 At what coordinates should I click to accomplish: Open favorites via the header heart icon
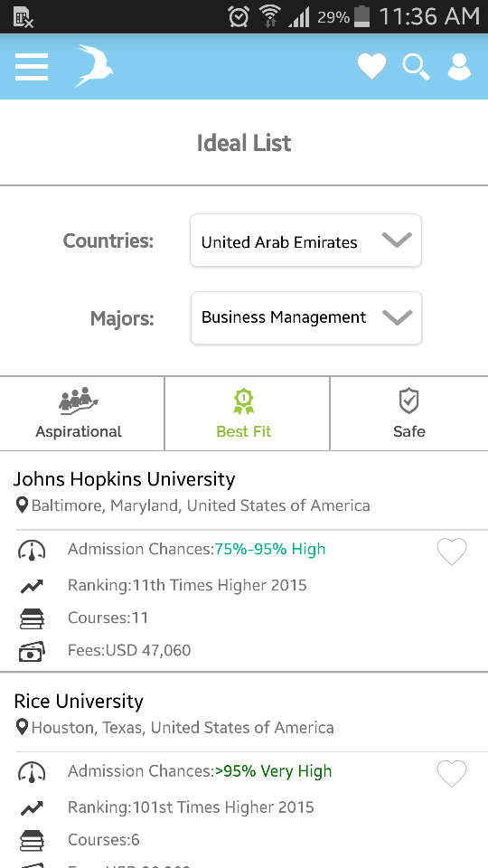pyautogui.click(x=371, y=66)
